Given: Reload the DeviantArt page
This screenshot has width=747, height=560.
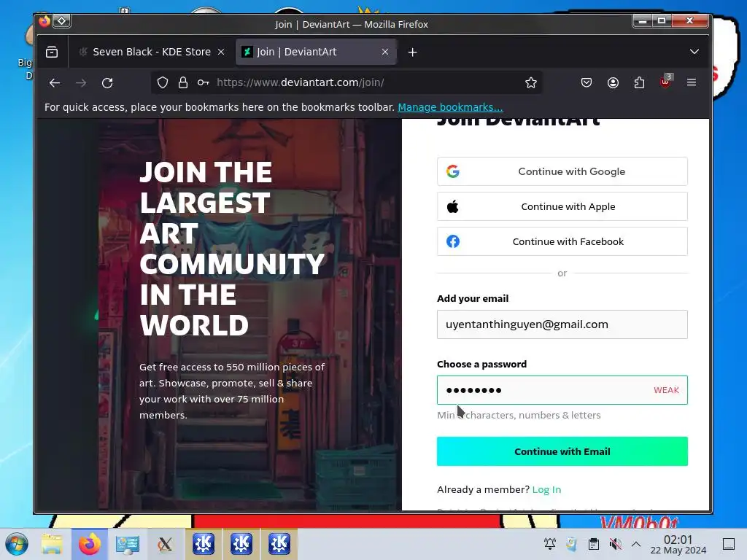Looking at the screenshot, I should 107,83.
